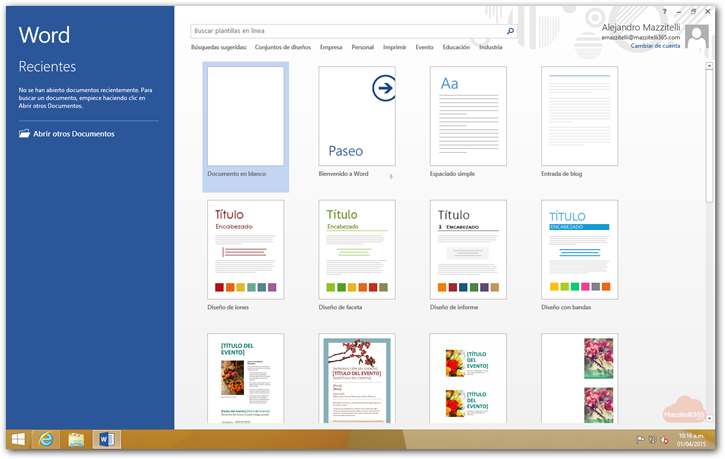Open the Windows Start button
The height and width of the screenshot is (459, 725).
point(18,439)
